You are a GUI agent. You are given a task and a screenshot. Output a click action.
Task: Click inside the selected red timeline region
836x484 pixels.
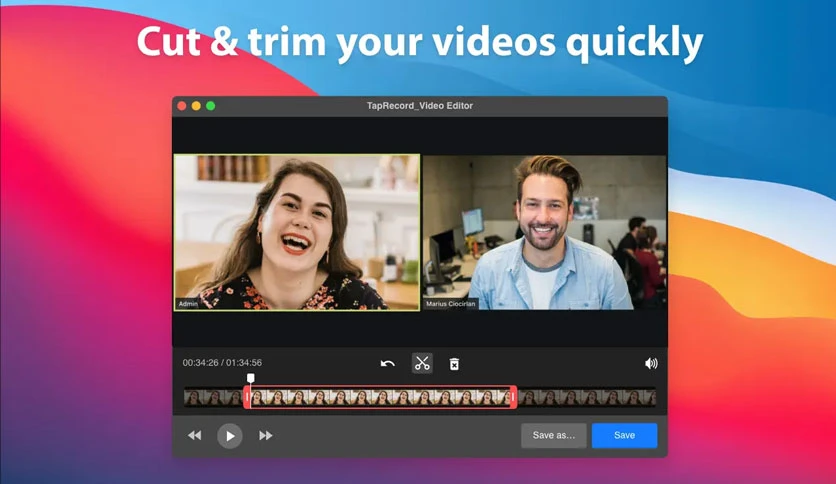coord(380,397)
